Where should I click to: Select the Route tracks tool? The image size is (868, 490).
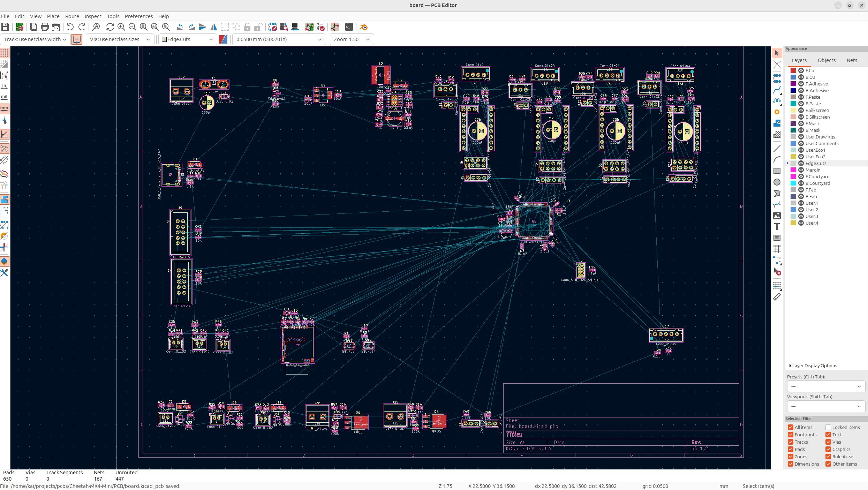point(777,90)
